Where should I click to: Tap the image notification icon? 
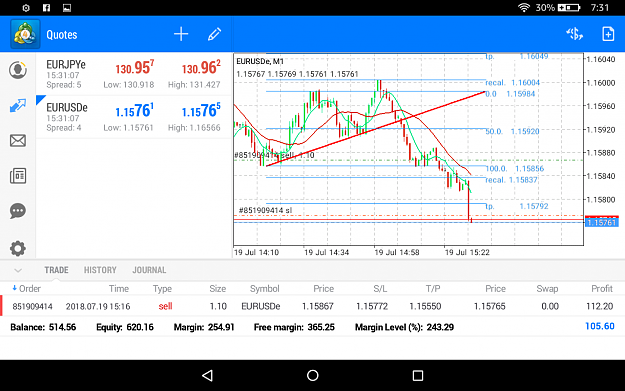[67, 8]
